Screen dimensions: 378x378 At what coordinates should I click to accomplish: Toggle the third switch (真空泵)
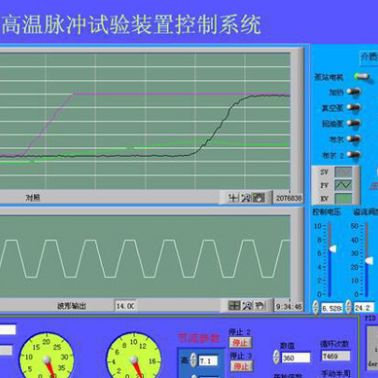(354, 107)
